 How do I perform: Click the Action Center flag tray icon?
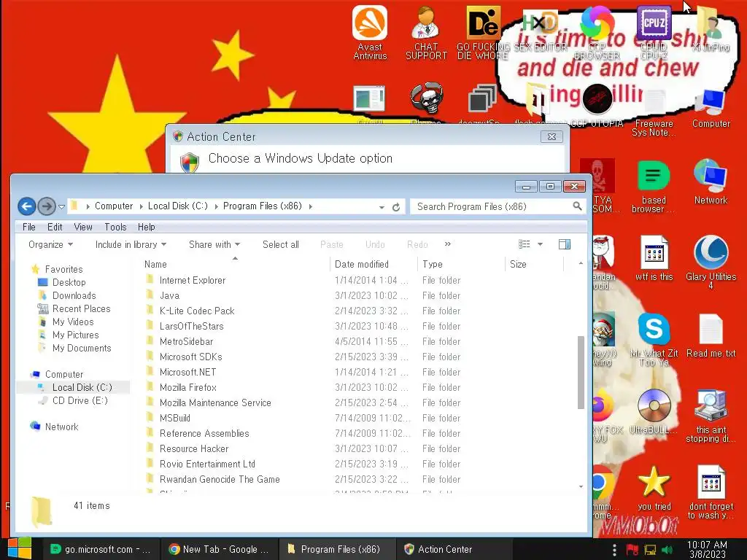pos(632,550)
